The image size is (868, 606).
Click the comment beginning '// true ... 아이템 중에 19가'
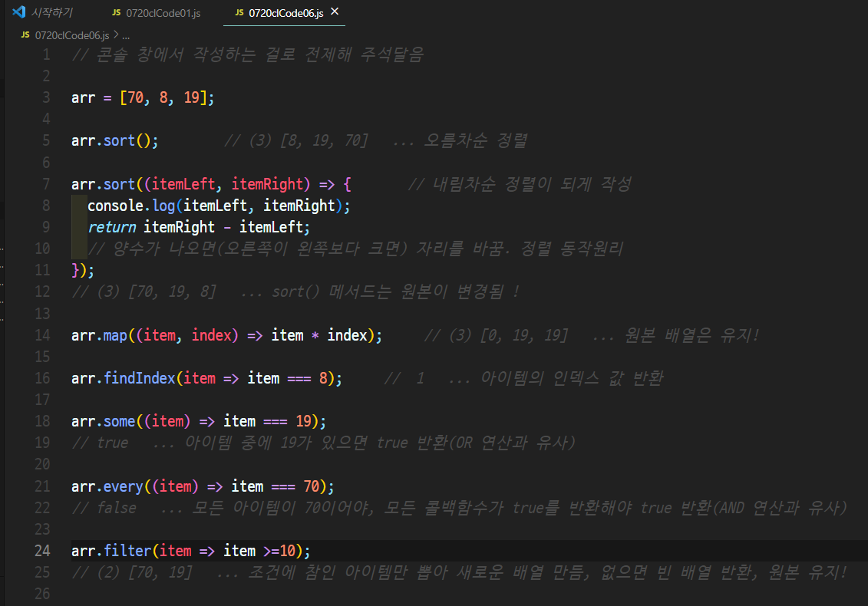[x=323, y=443]
